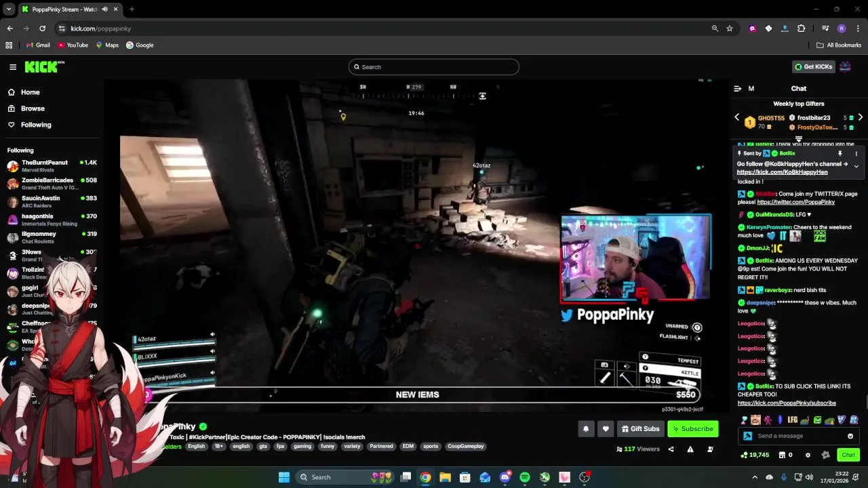868x488 pixels.
Task: Open TheBurntPeanut channel
Action: pyautogui.click(x=52, y=166)
